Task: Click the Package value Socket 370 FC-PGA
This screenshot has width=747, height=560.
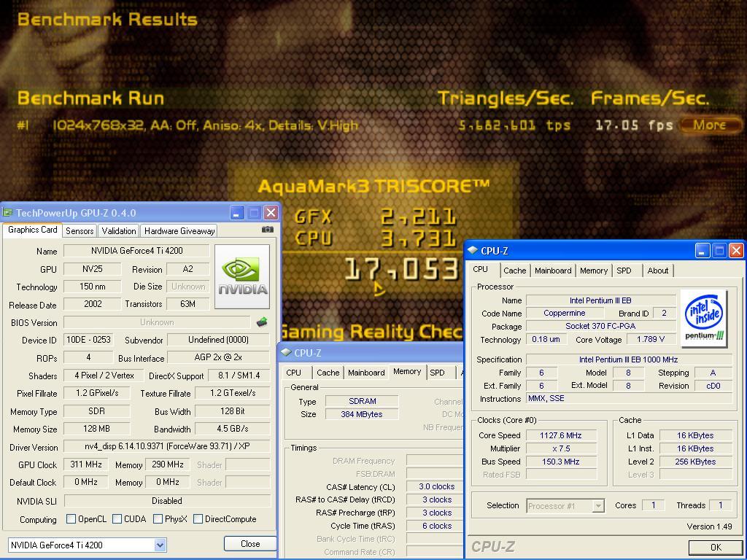Action: (x=600, y=326)
